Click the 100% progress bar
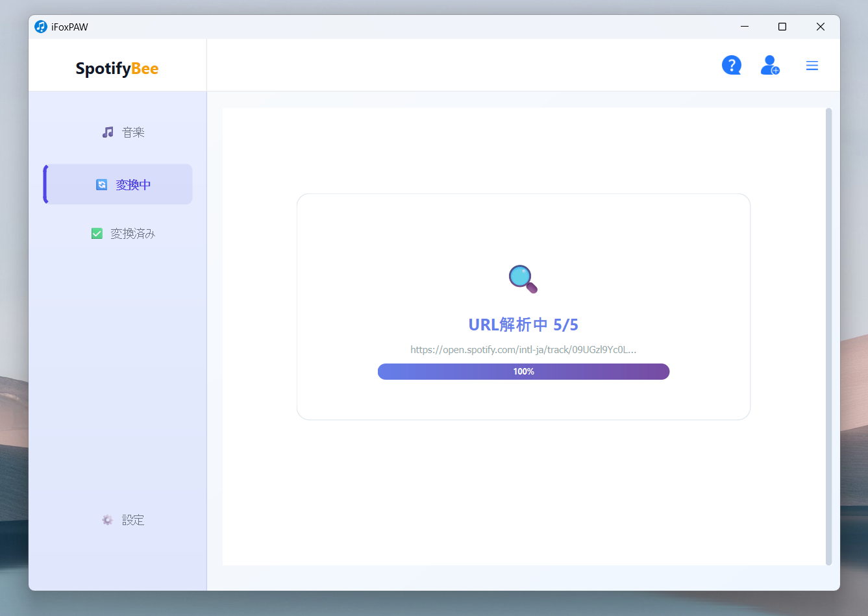 (523, 371)
